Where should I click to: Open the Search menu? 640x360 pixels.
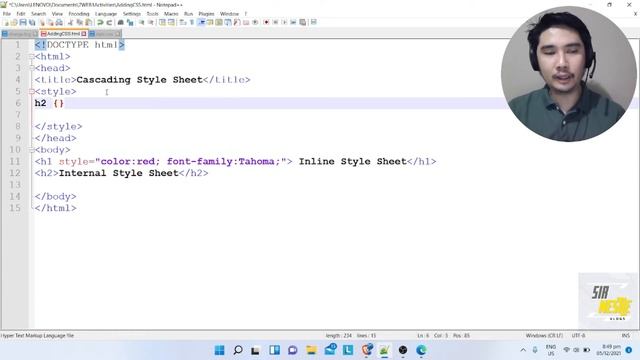(x=38, y=14)
